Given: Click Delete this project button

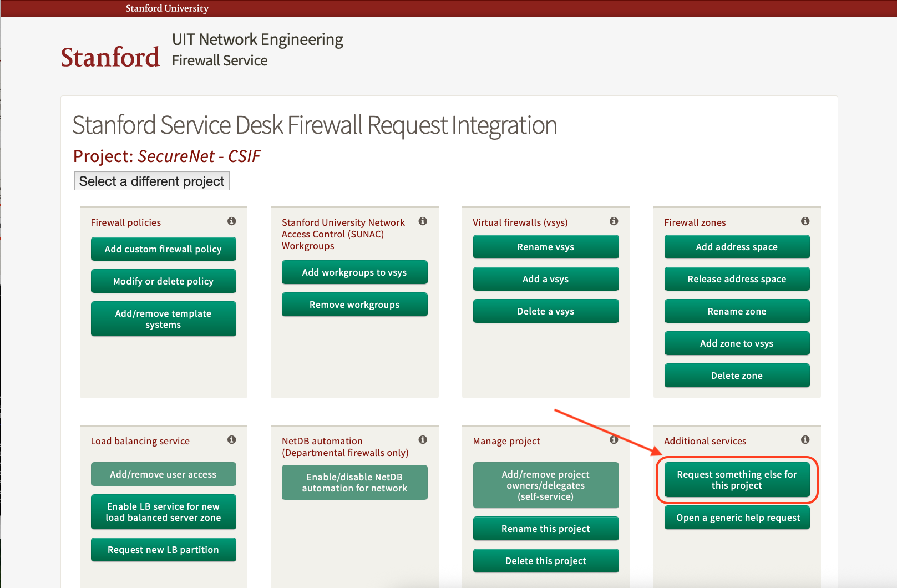Looking at the screenshot, I should coord(546,561).
